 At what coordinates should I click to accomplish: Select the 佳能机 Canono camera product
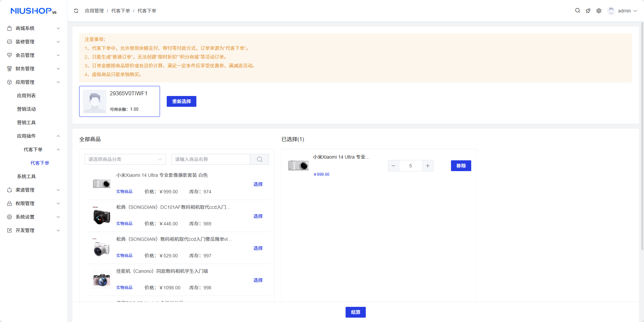[258, 280]
